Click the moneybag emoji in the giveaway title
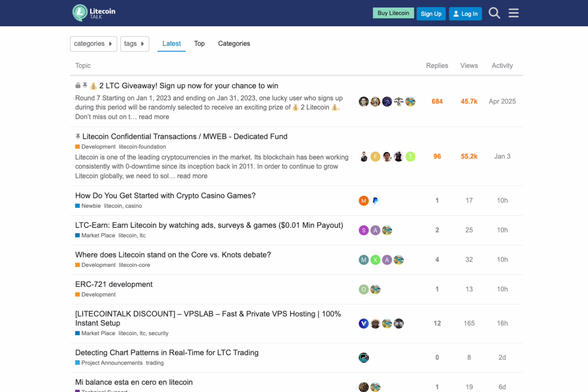The image size is (588, 392). [93, 85]
